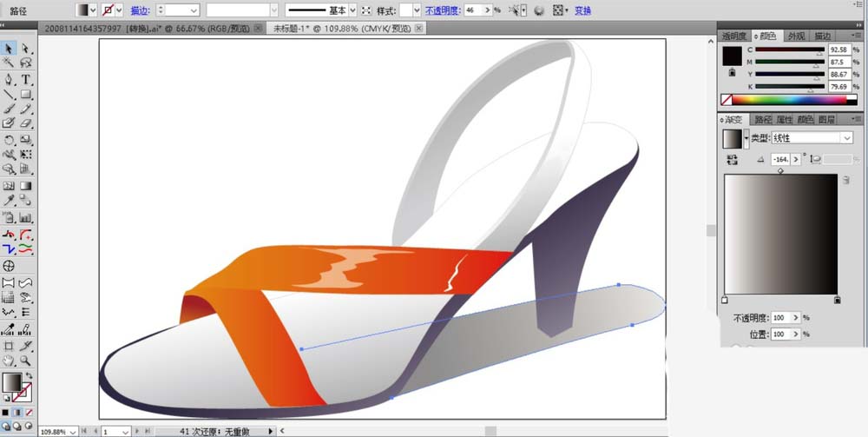The width and height of the screenshot is (868, 437).
Task: Open the 外观 panel tab
Action: [796, 36]
